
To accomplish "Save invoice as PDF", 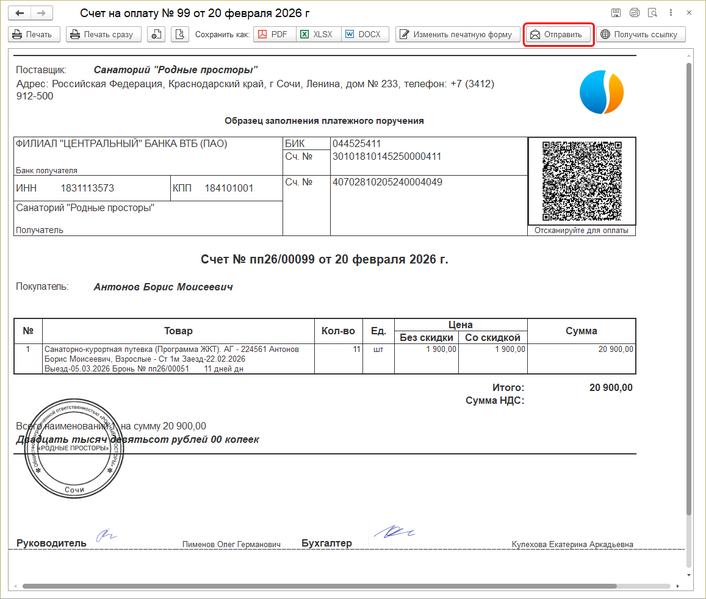I will pos(271,34).
